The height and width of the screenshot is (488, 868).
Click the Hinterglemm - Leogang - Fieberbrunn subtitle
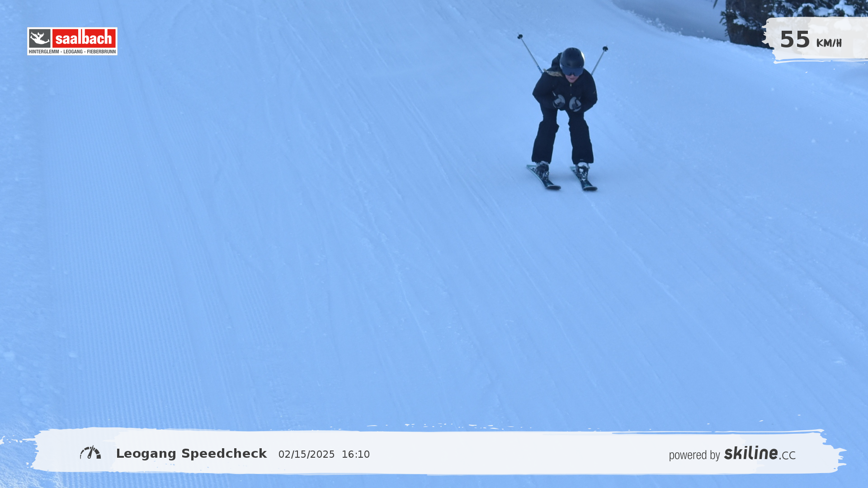[72, 52]
